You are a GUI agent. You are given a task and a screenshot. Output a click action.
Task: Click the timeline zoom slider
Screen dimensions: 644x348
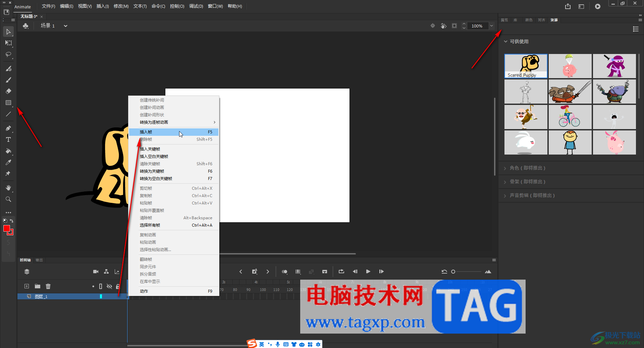[467, 272]
